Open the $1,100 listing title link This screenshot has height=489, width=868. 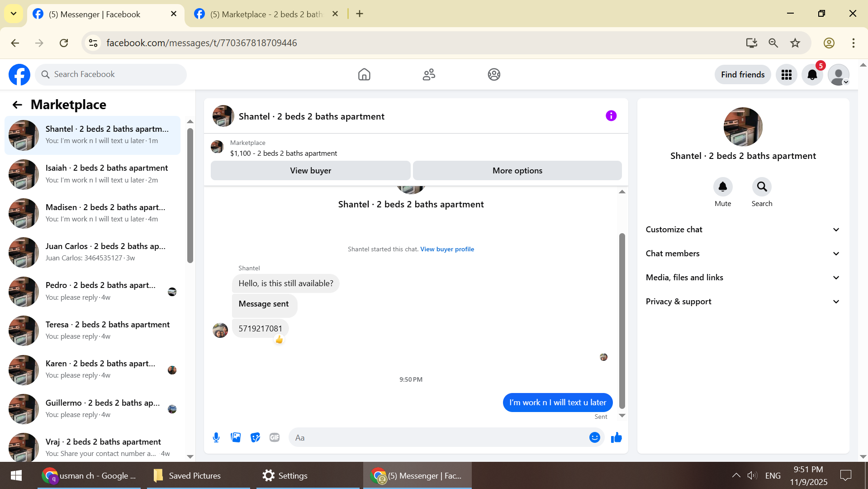(x=284, y=153)
